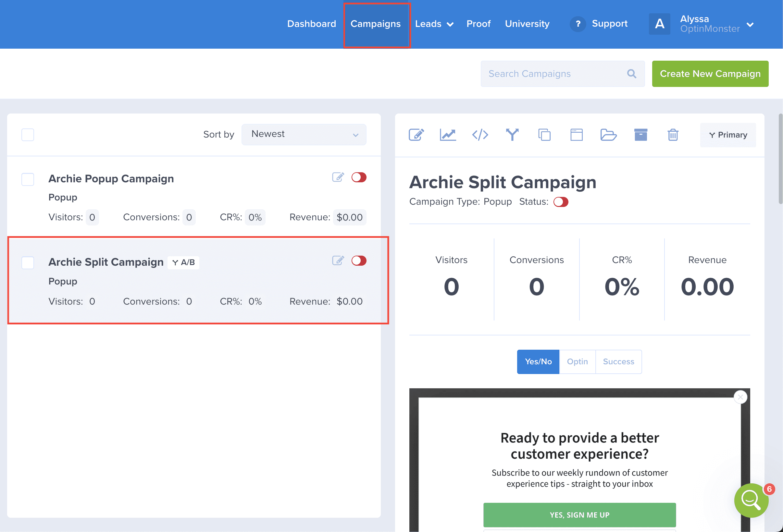Click the trash delete icon
Viewport: 783px width, 532px height.
(673, 135)
